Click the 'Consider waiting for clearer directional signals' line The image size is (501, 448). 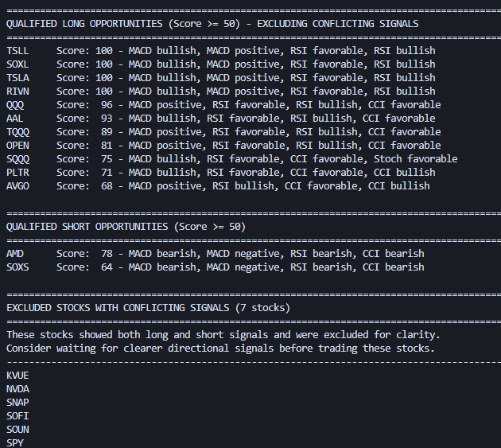click(x=220, y=349)
